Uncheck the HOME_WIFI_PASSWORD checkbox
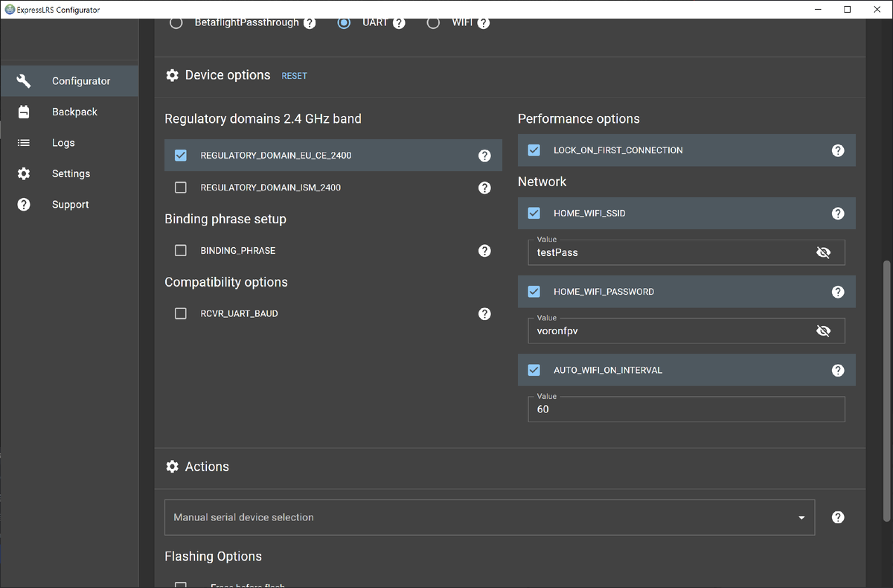 click(534, 292)
